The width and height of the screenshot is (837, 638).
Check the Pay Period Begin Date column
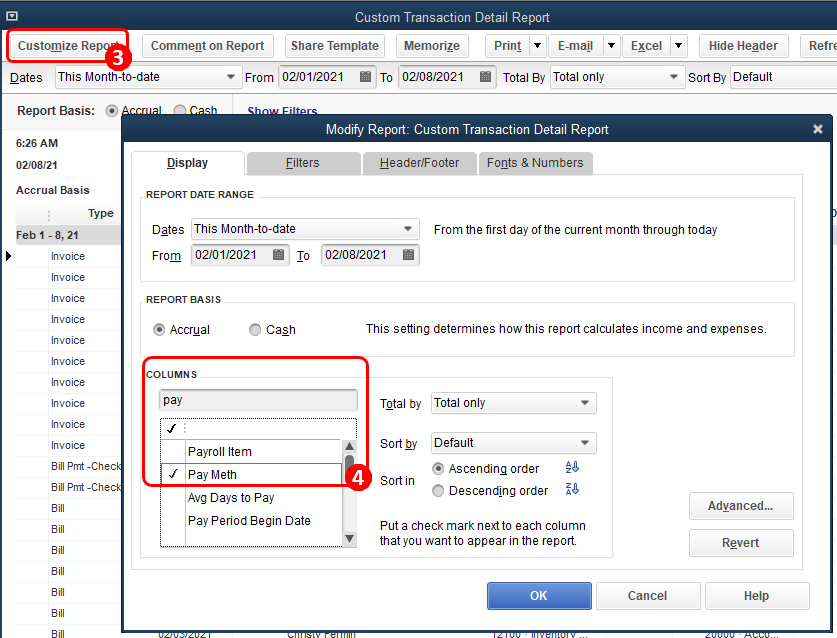(173, 521)
